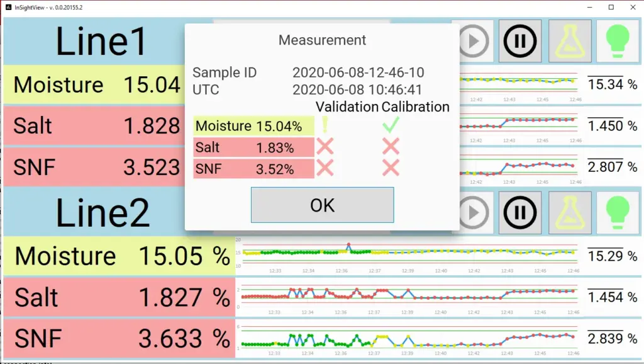Select Line2 Salt 1.827 % tile
This screenshot has height=364, width=644.
click(x=119, y=297)
